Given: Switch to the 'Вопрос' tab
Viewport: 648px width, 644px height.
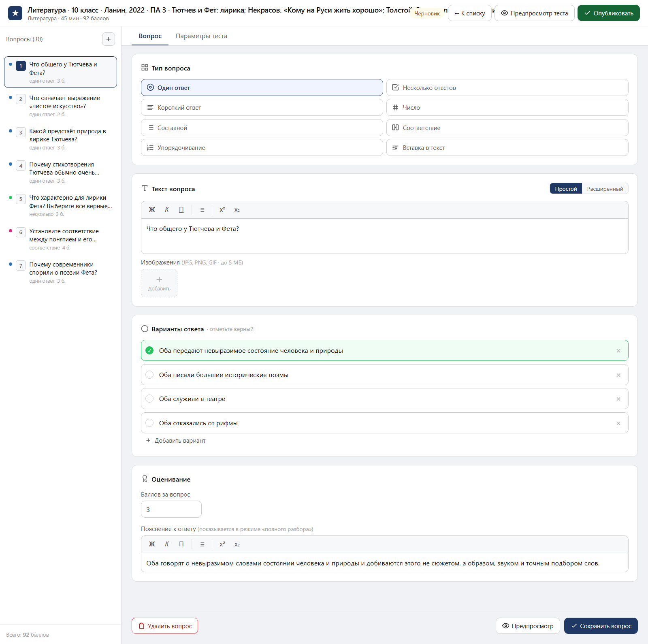Looking at the screenshot, I should (150, 36).
